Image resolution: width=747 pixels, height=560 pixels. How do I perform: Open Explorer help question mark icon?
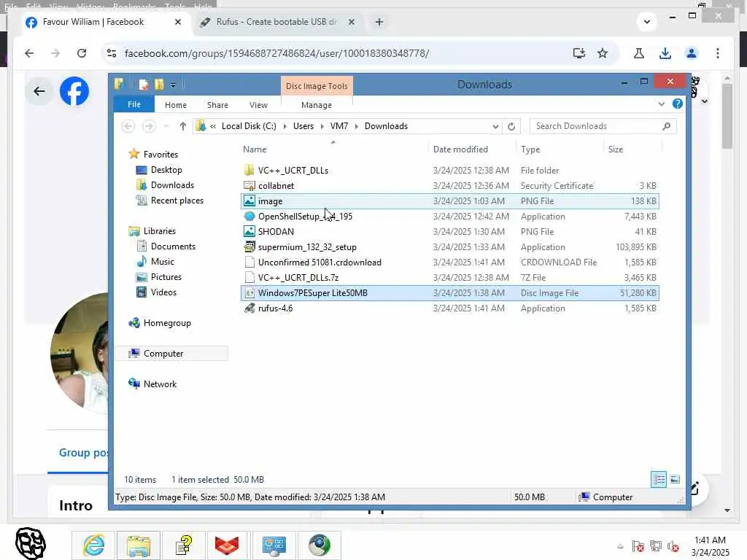[x=678, y=104]
